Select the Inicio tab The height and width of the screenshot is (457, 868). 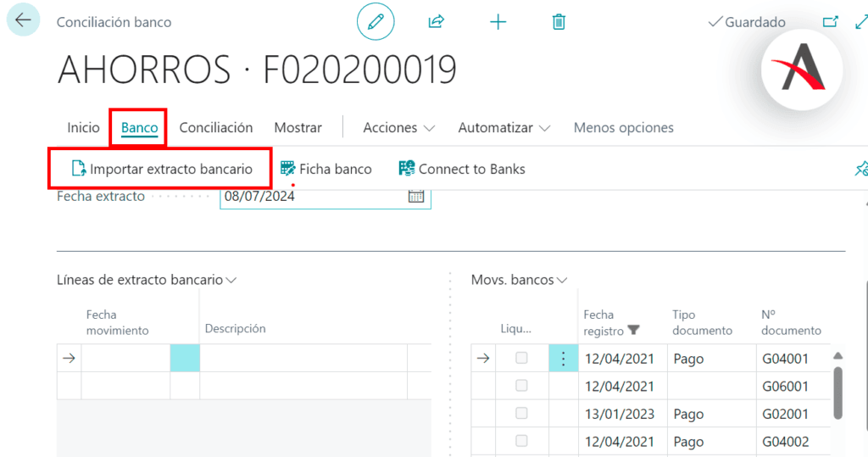(83, 128)
